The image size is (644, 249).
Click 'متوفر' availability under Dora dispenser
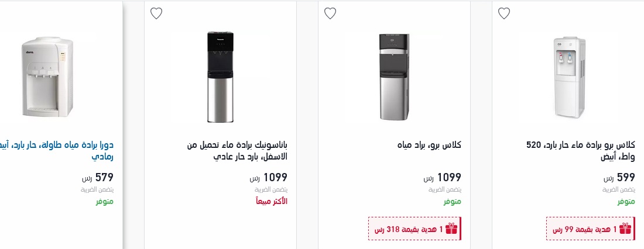tap(105, 202)
